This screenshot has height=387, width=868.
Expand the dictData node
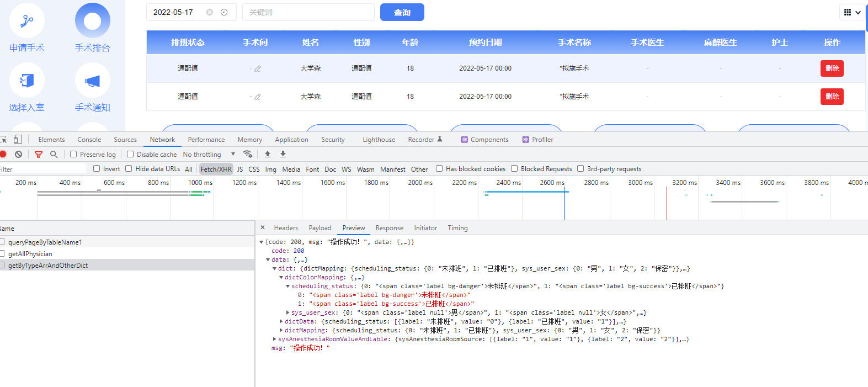click(x=281, y=321)
